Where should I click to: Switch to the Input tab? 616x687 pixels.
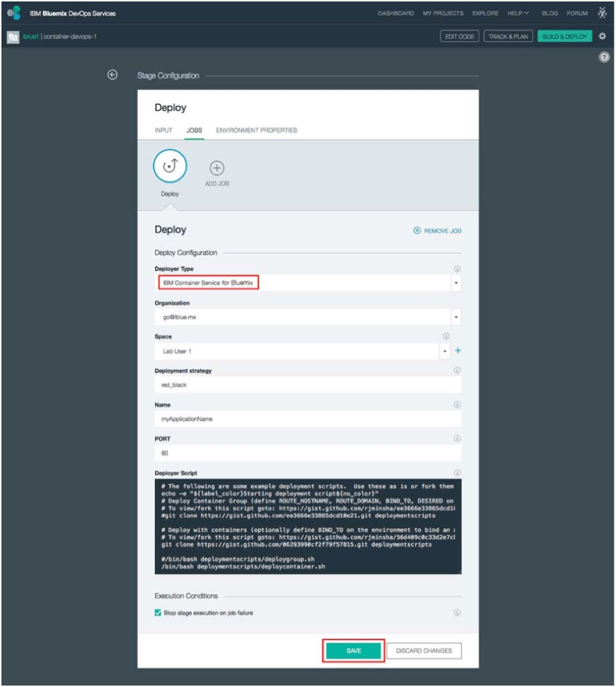click(x=163, y=130)
